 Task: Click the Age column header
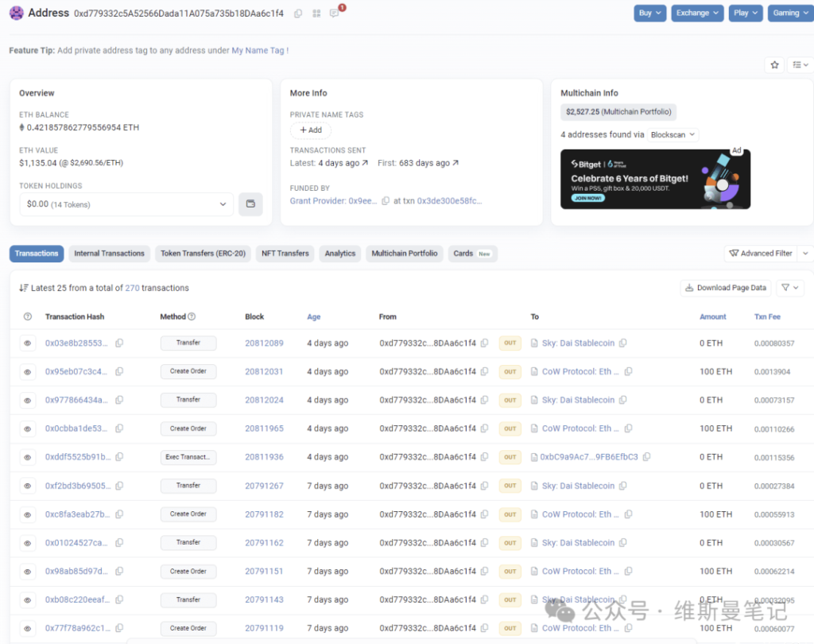(x=313, y=316)
